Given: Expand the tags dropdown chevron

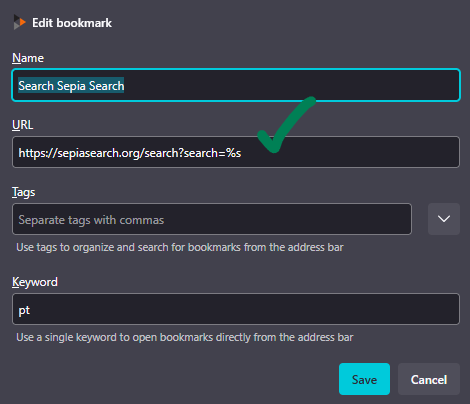Looking at the screenshot, I should click(444, 219).
